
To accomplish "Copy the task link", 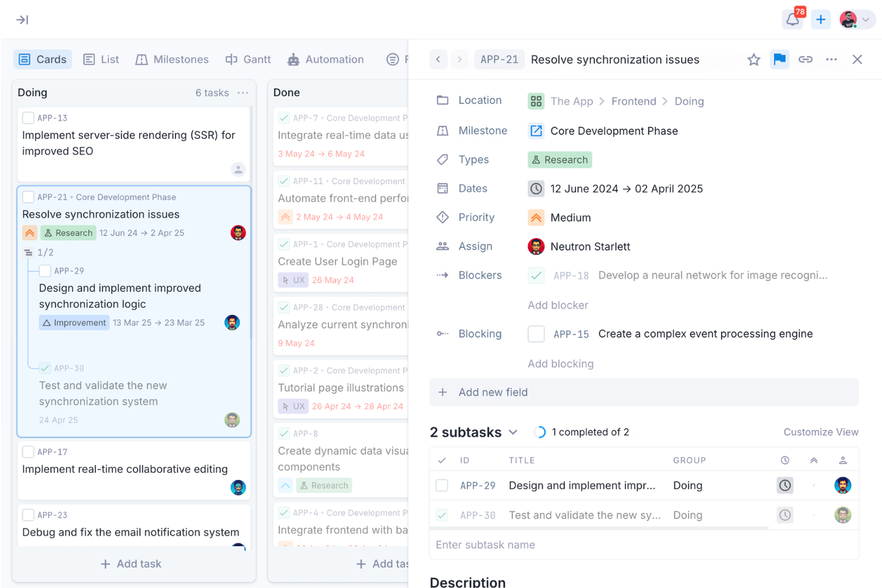I will point(806,60).
